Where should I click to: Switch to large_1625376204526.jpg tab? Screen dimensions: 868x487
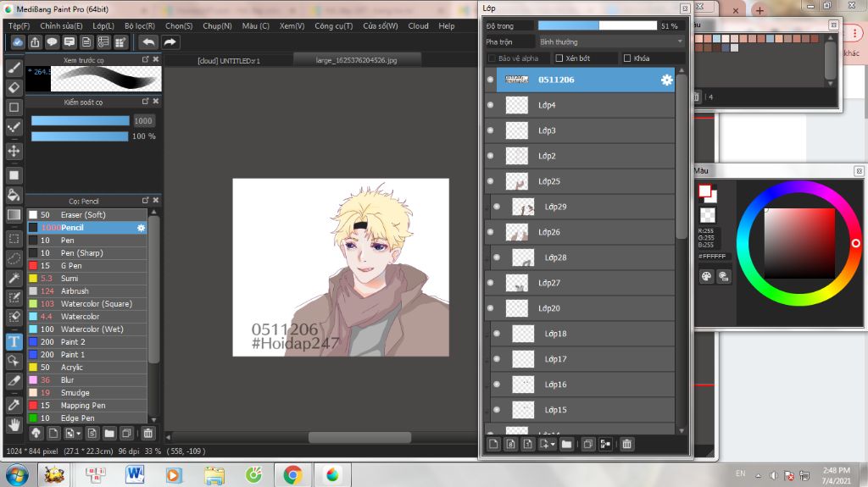(x=356, y=60)
